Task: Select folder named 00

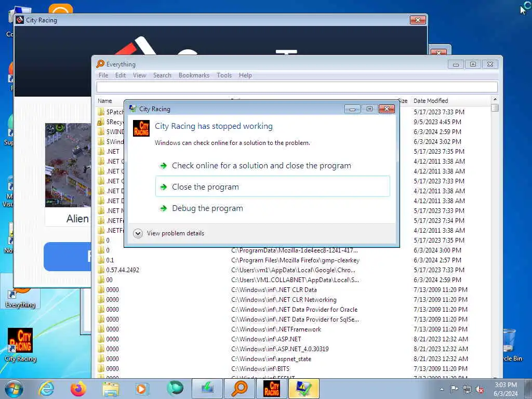Action: [x=109, y=280]
